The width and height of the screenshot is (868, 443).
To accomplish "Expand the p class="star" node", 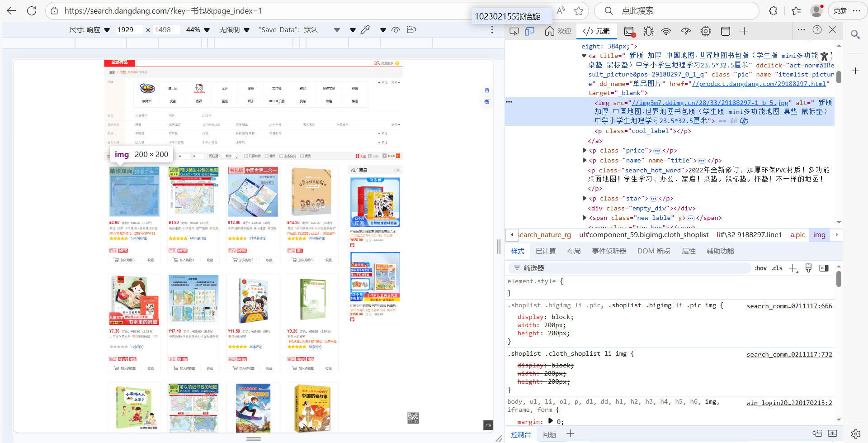I will pyautogui.click(x=584, y=198).
